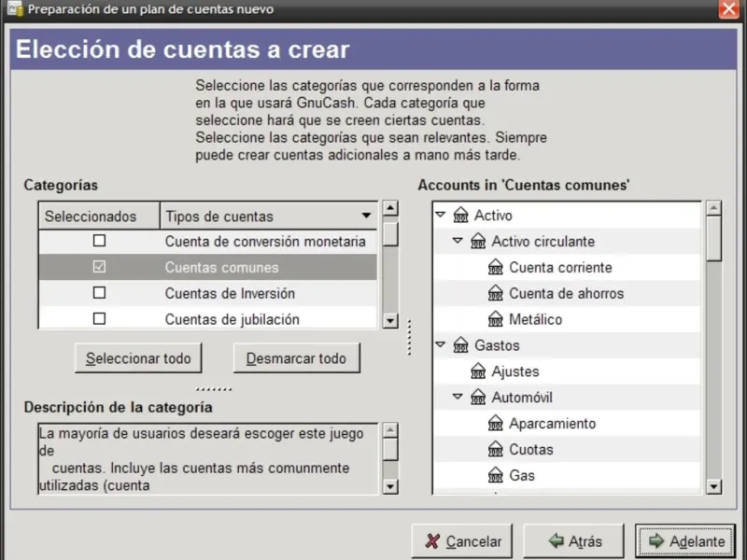Click the account icon next to Ajustes
This screenshot has height=560, width=747.
click(478, 371)
